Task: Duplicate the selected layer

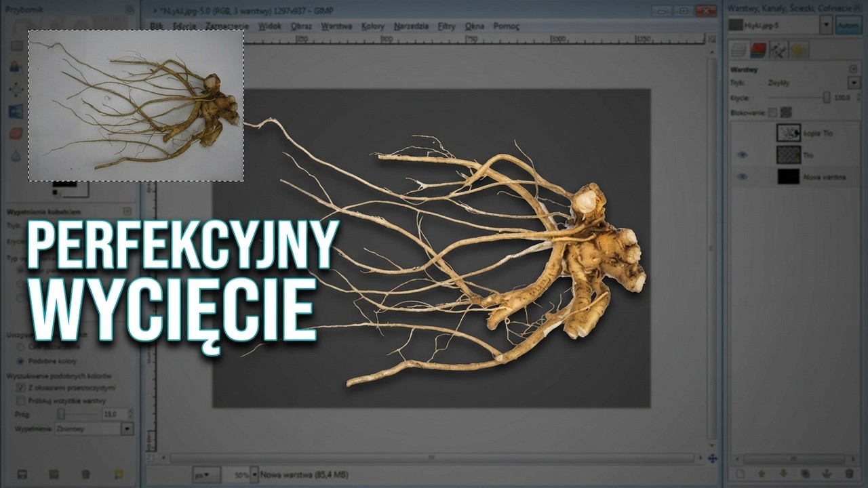Action: 805,474
